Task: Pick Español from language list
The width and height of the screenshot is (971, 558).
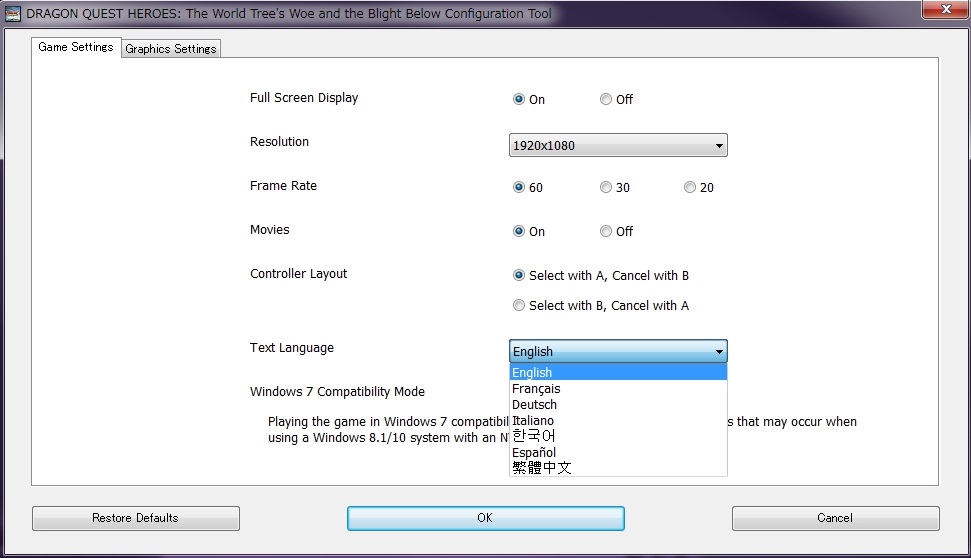Action: [618, 452]
